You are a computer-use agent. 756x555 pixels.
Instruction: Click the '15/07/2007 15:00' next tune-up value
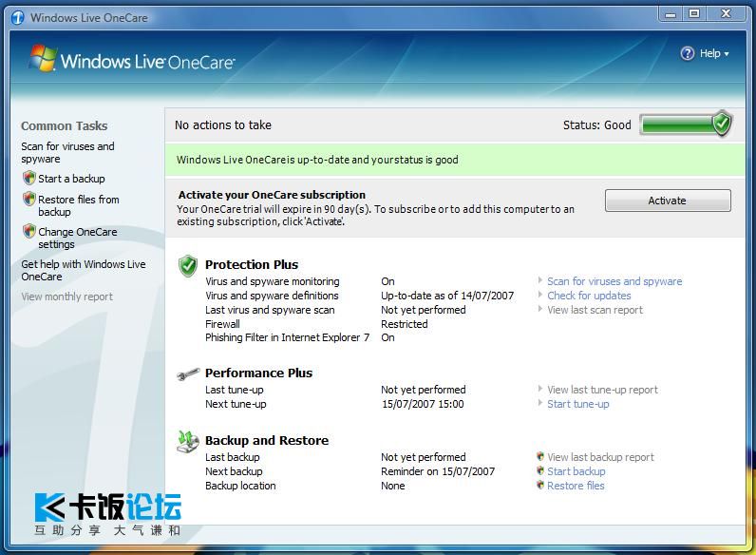[x=423, y=404]
